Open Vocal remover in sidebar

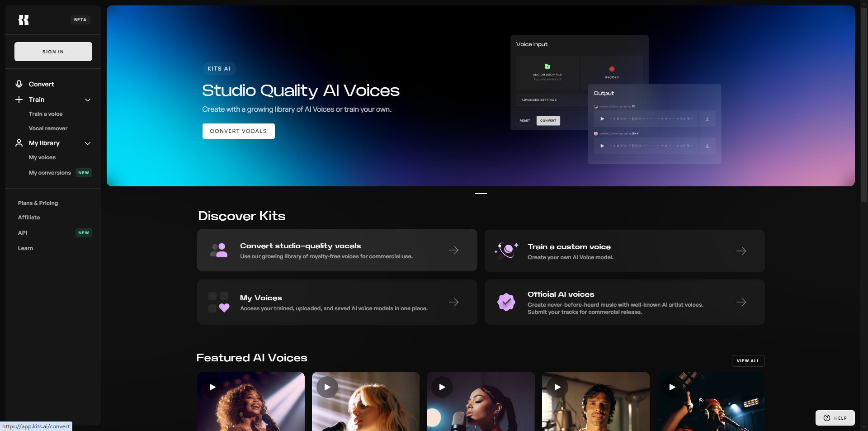(48, 128)
